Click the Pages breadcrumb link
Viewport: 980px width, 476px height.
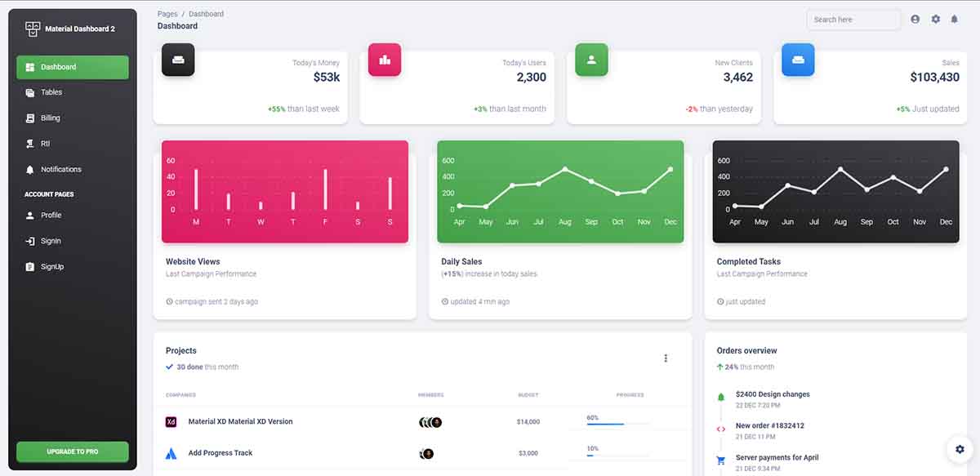pyautogui.click(x=167, y=13)
